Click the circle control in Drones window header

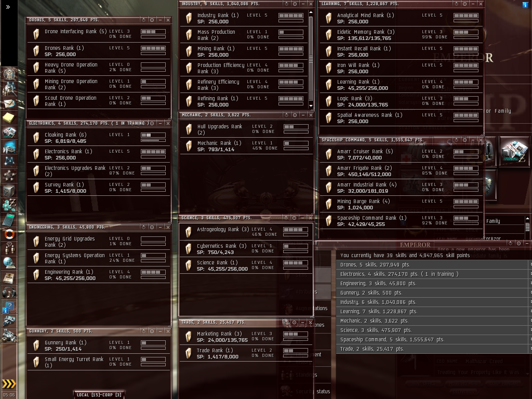pyautogui.click(x=152, y=20)
